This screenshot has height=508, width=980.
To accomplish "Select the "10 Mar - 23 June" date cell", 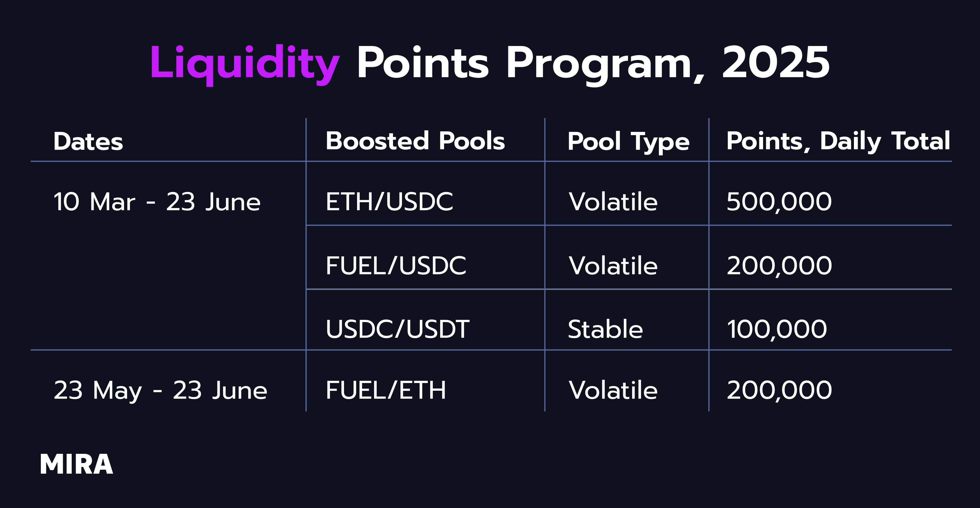I will [157, 201].
